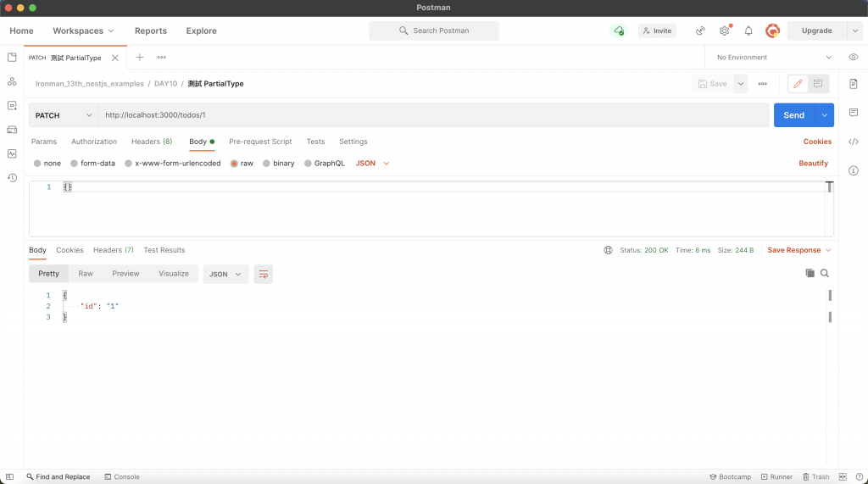The image size is (868, 484).
Task: Switch to the request Settings tab
Action: tap(353, 142)
